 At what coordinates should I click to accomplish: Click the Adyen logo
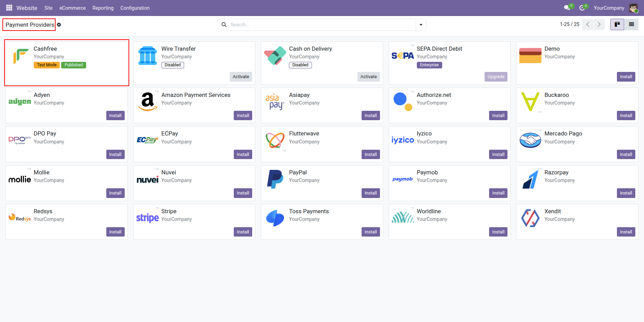click(20, 101)
